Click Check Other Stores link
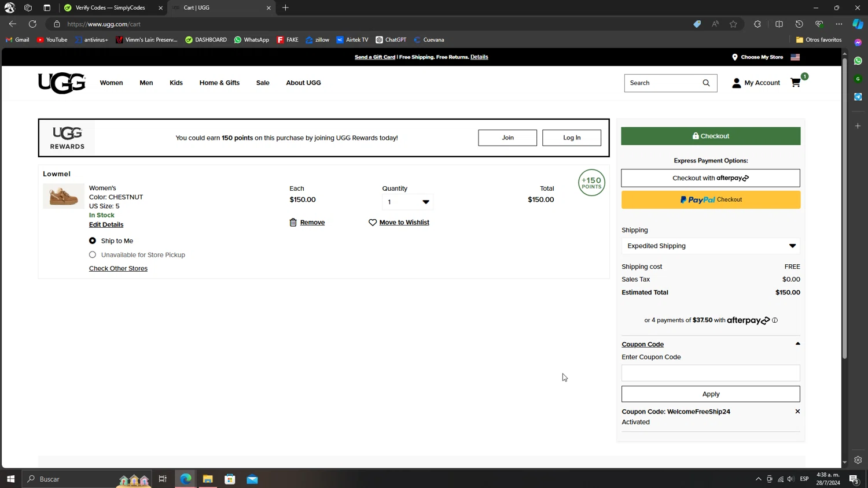The width and height of the screenshot is (868, 488). tap(118, 268)
